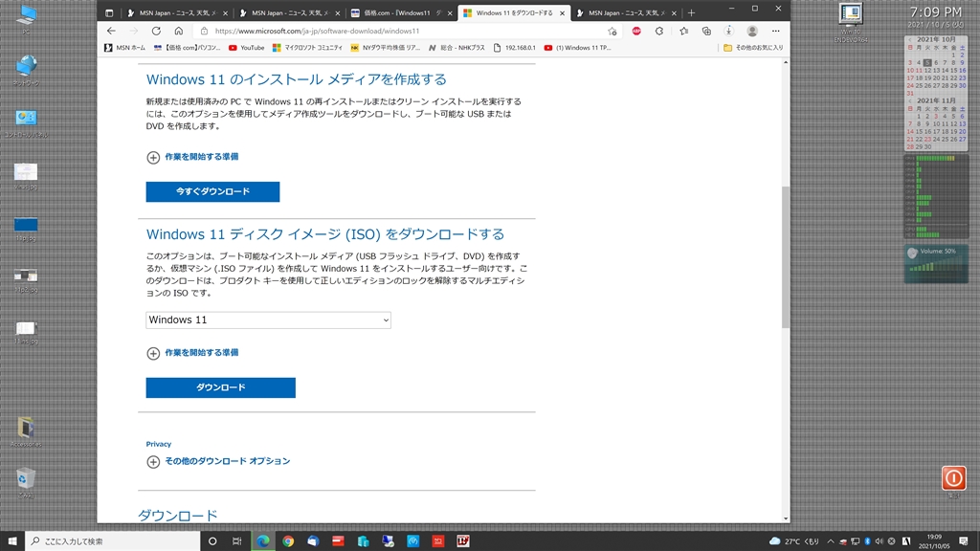Open the Collections panel

706,31
